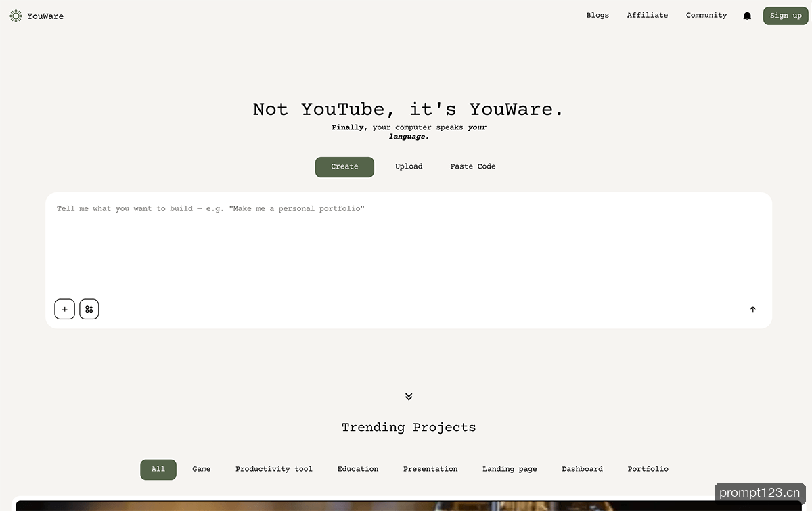Viewport: 812px width, 511px height.
Task: Click the double chevron down arrow
Action: [x=409, y=396]
